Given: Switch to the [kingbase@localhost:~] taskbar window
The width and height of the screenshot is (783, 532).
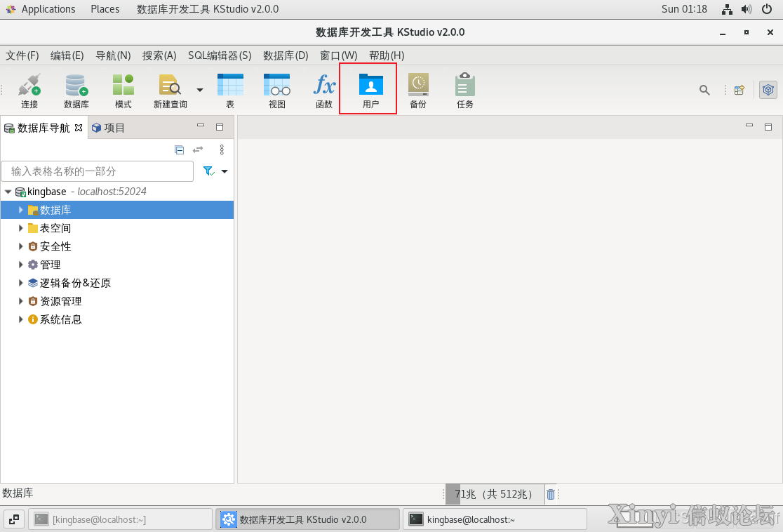Looking at the screenshot, I should pos(121,519).
